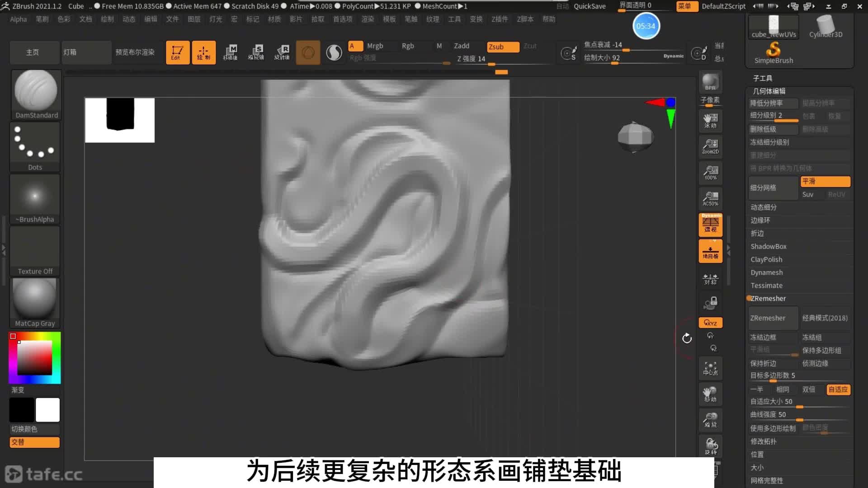The height and width of the screenshot is (488, 868).
Task: Click the QuickSave button
Action: (590, 6)
